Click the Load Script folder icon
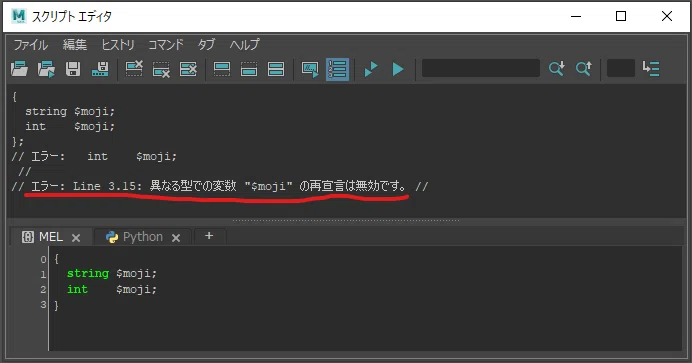Image resolution: width=692 pixels, height=363 pixels. pyautogui.click(x=19, y=69)
